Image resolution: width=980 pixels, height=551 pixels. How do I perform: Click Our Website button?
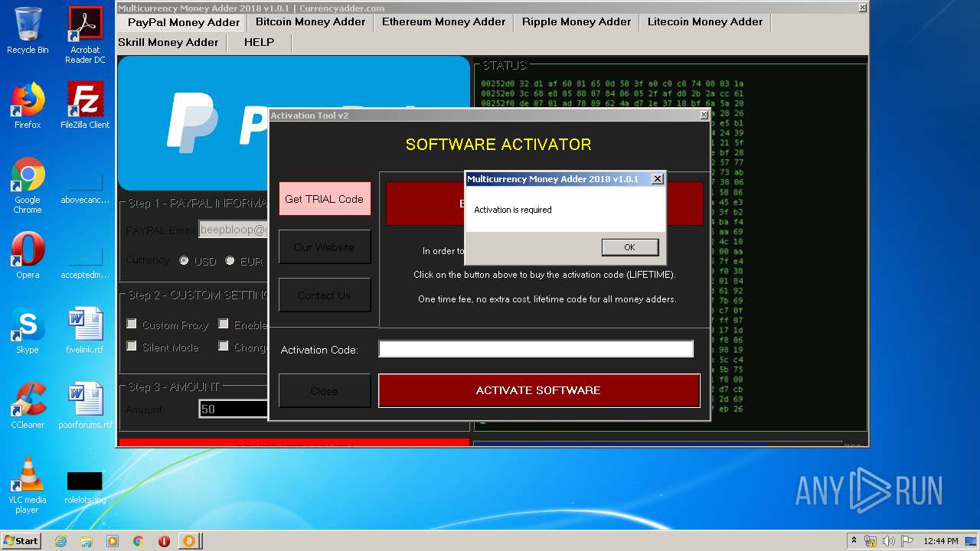[324, 247]
